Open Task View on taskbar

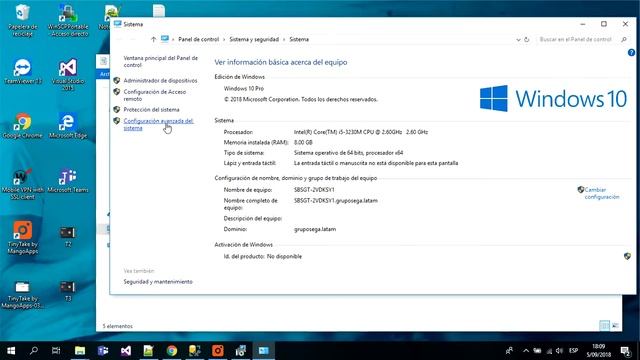[x=56, y=351]
